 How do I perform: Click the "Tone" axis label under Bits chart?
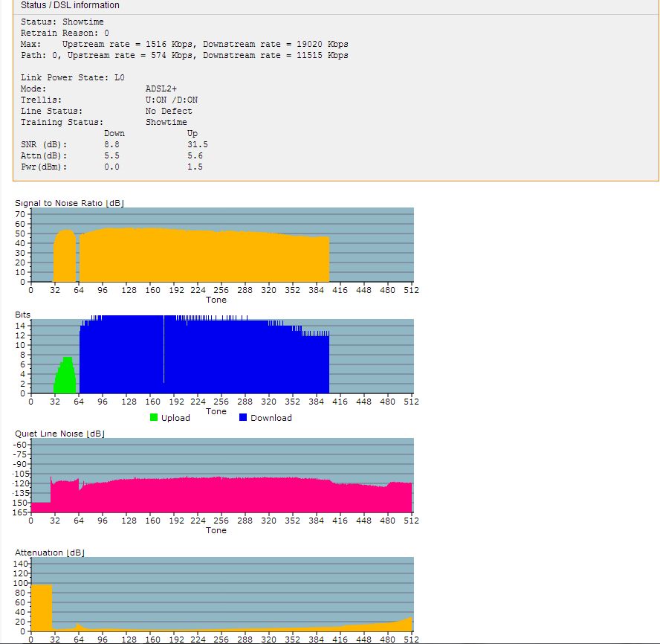tap(216, 411)
